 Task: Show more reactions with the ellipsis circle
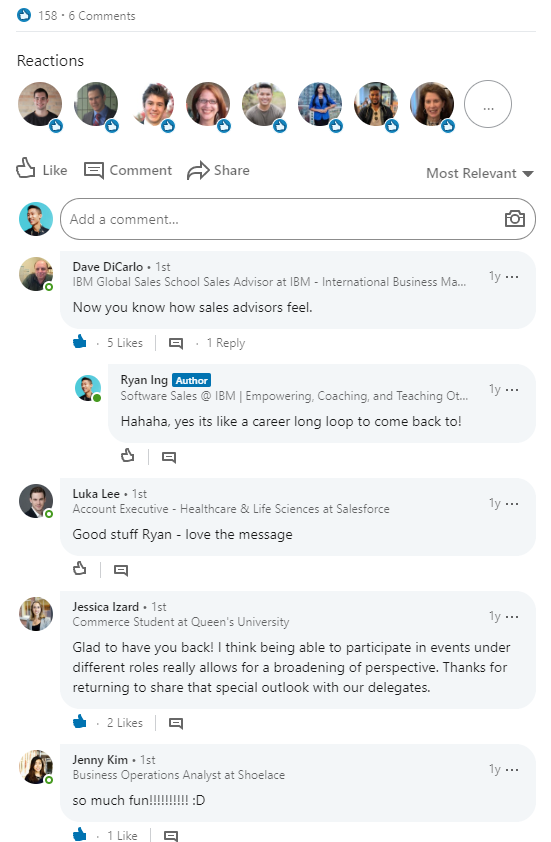[488, 104]
